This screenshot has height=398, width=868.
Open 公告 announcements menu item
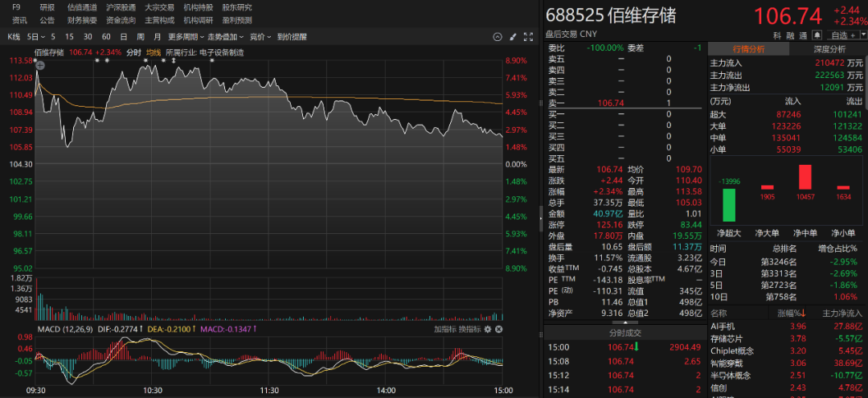click(47, 20)
